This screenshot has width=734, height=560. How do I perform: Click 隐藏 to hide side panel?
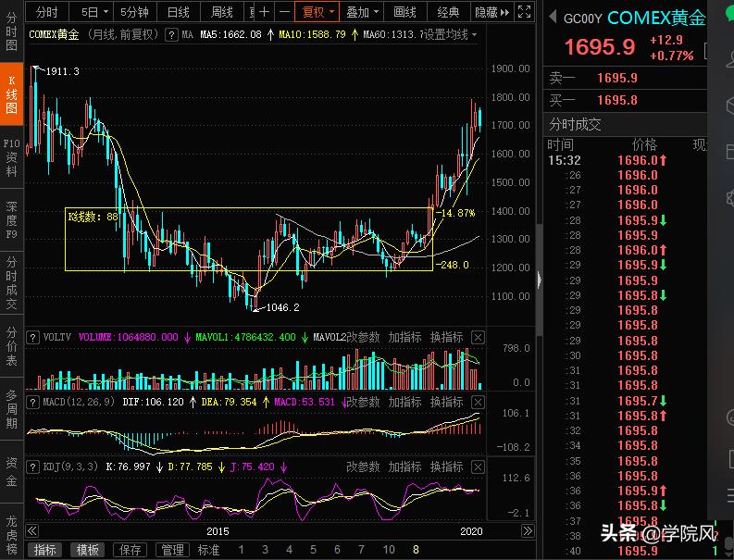coord(491,12)
